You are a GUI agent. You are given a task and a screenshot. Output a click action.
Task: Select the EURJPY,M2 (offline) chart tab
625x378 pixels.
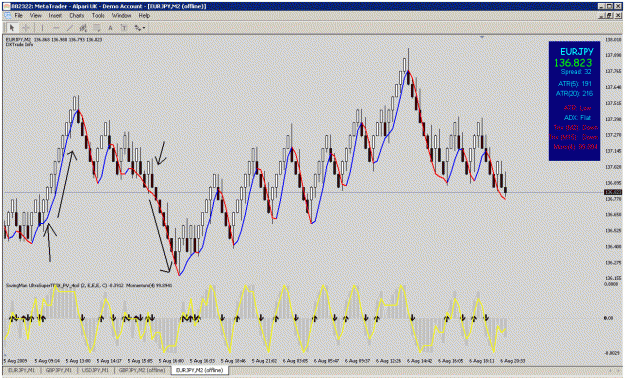pos(199,370)
